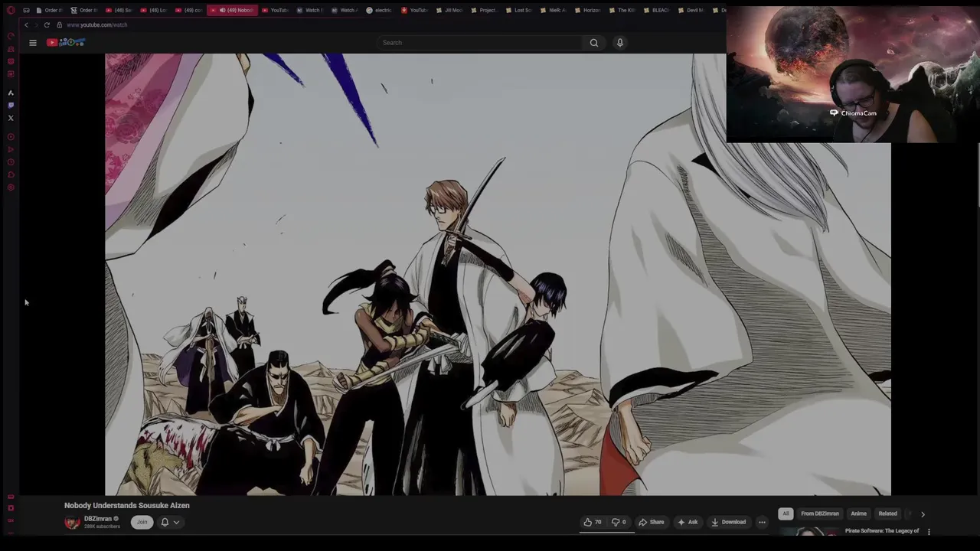This screenshot has width=980, height=551.
Task: Open the Opera menu logo icon
Action: (x=11, y=10)
